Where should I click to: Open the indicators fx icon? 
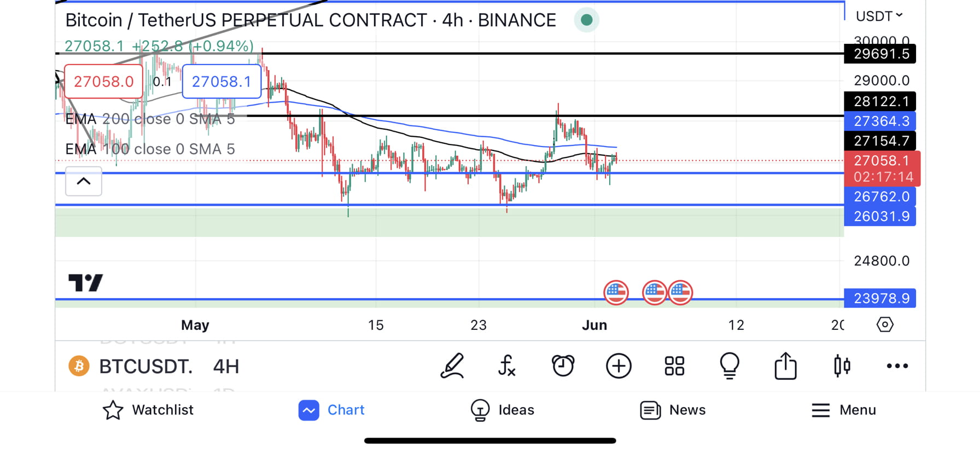pyautogui.click(x=507, y=366)
